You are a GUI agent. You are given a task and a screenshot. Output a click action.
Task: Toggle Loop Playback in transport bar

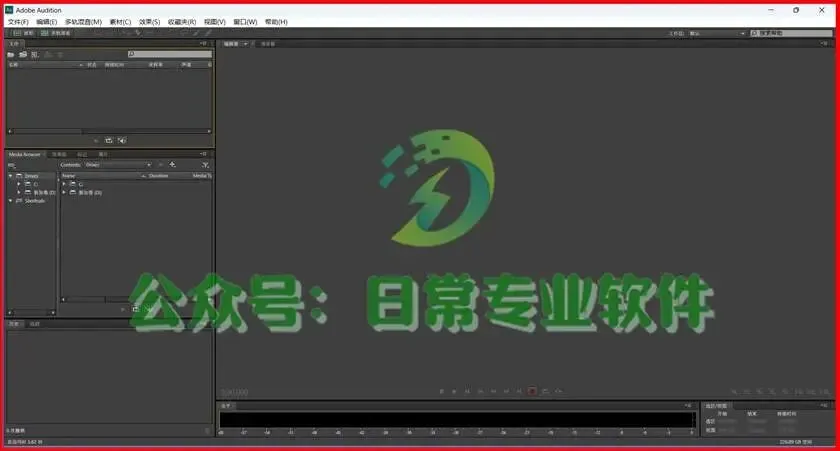tap(545, 392)
